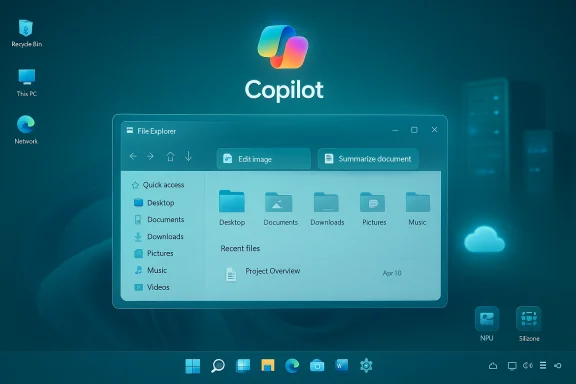Select Pictures in the sidebar
This screenshot has width=576, height=384.
tap(154, 253)
